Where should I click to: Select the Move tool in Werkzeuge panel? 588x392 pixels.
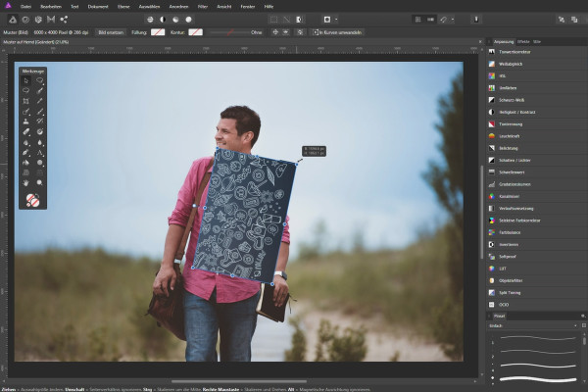25,80
